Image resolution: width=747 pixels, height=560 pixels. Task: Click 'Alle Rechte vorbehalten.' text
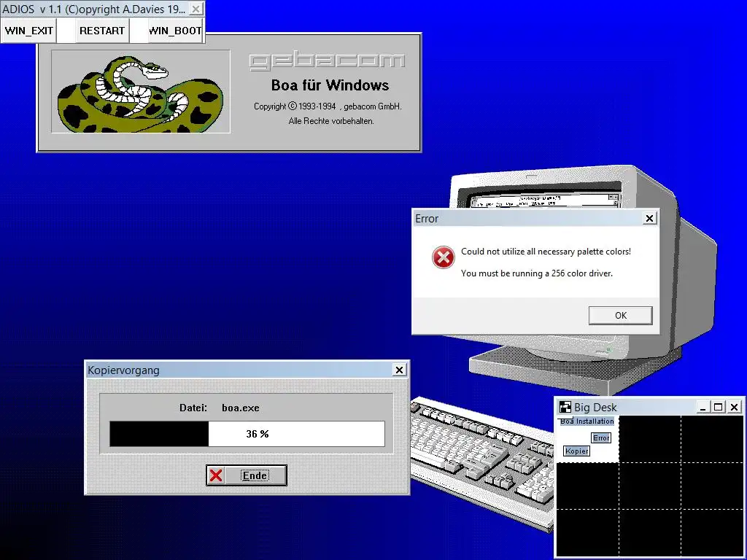click(330, 121)
